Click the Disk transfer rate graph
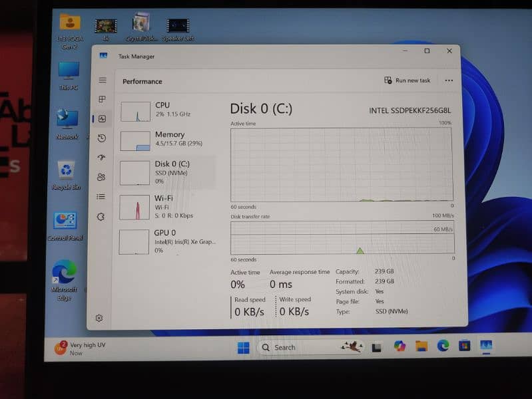This screenshot has height=399, width=532. (x=342, y=237)
